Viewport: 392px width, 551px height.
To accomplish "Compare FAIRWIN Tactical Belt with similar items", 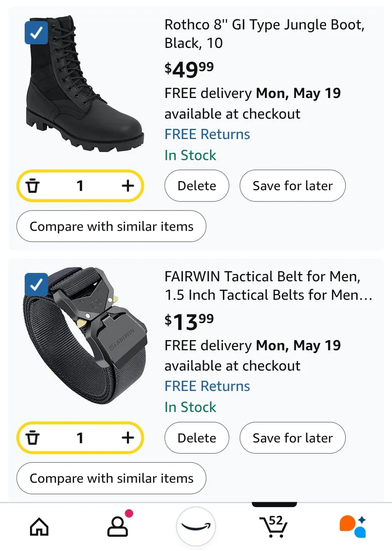I will tap(111, 478).
